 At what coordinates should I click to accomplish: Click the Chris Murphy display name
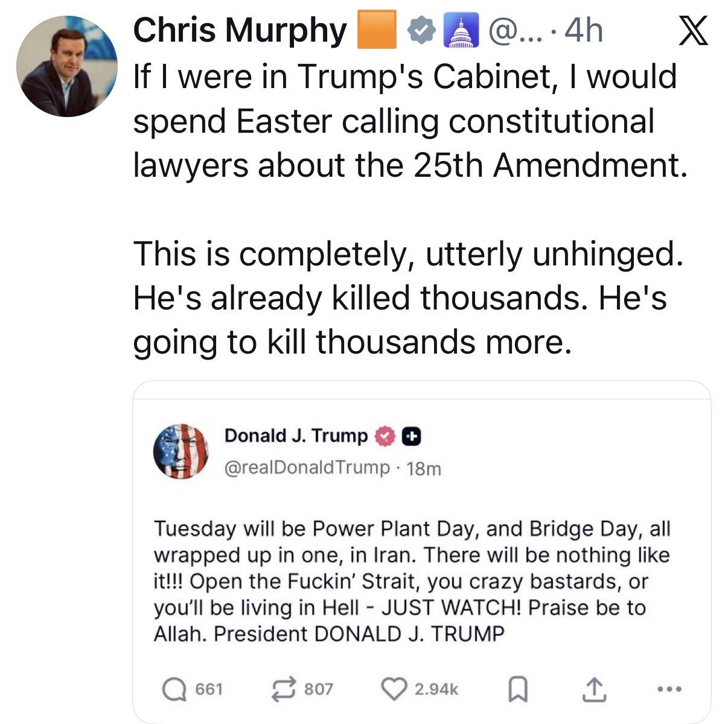[240, 30]
